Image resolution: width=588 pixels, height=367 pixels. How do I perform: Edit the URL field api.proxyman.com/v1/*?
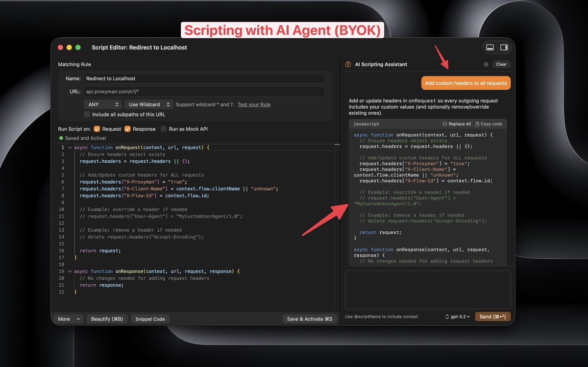click(204, 91)
